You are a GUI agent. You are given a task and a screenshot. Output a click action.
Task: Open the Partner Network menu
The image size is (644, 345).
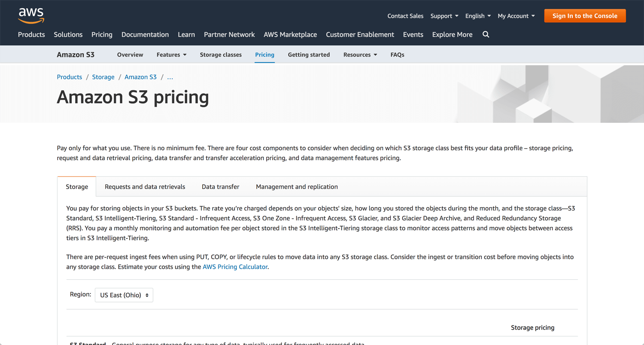tap(229, 34)
